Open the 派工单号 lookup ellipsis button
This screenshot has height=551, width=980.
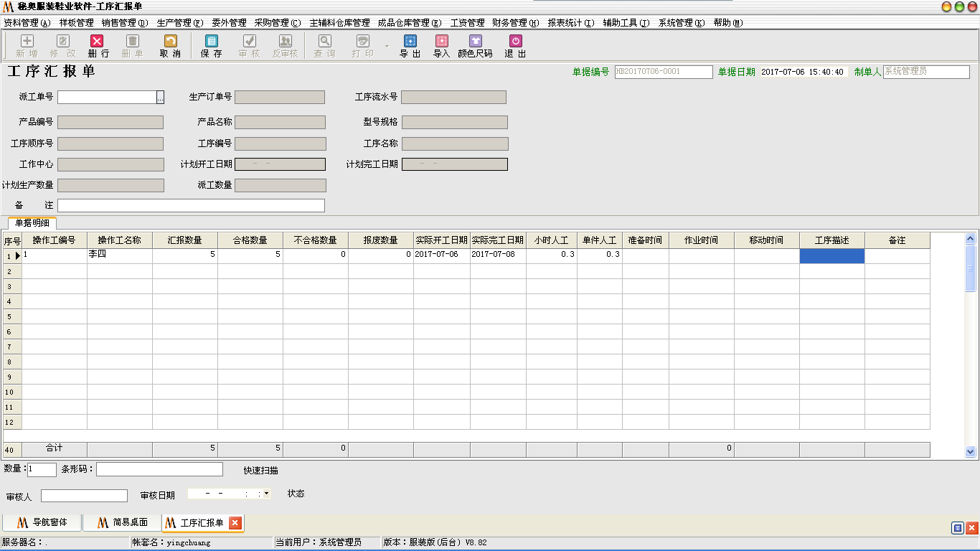click(161, 98)
